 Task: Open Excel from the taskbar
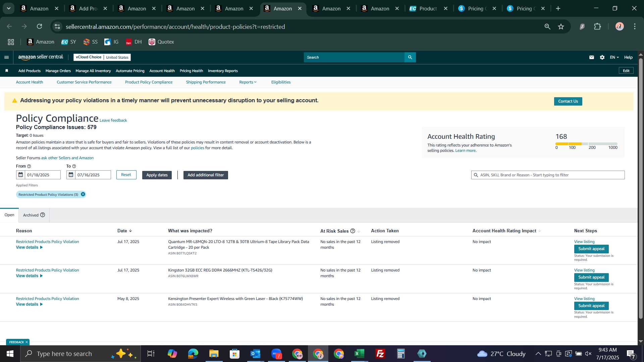(359, 354)
